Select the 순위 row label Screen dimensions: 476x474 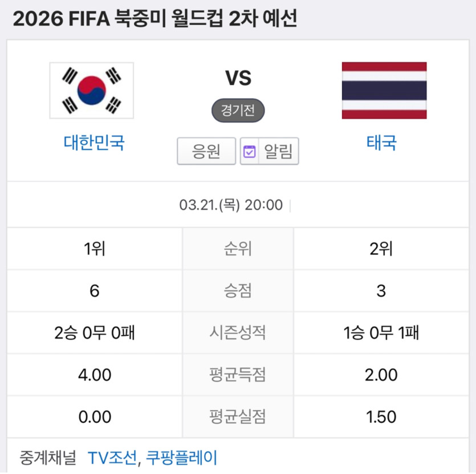(238, 249)
